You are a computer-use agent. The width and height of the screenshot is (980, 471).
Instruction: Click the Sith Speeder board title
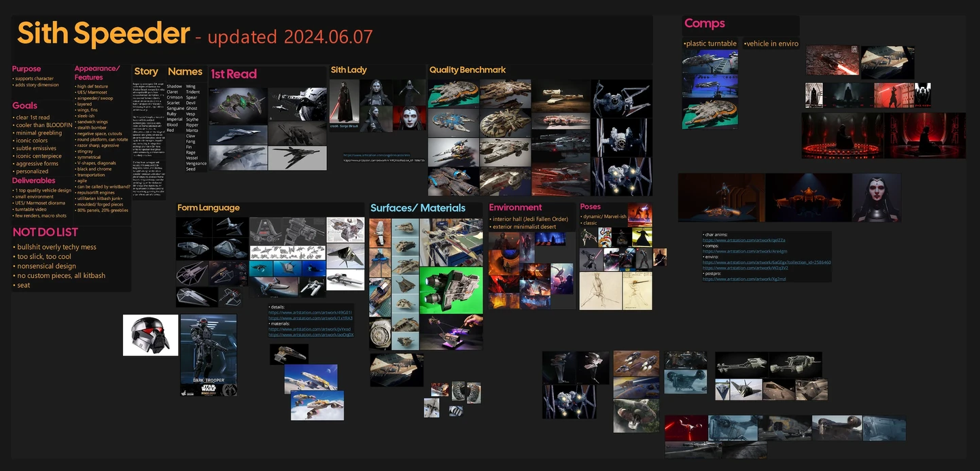103,34
